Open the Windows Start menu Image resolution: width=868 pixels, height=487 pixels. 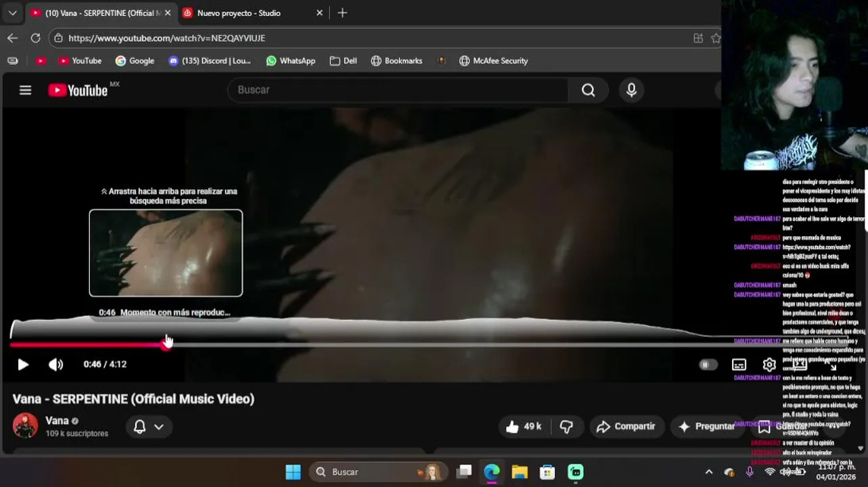[x=293, y=471]
